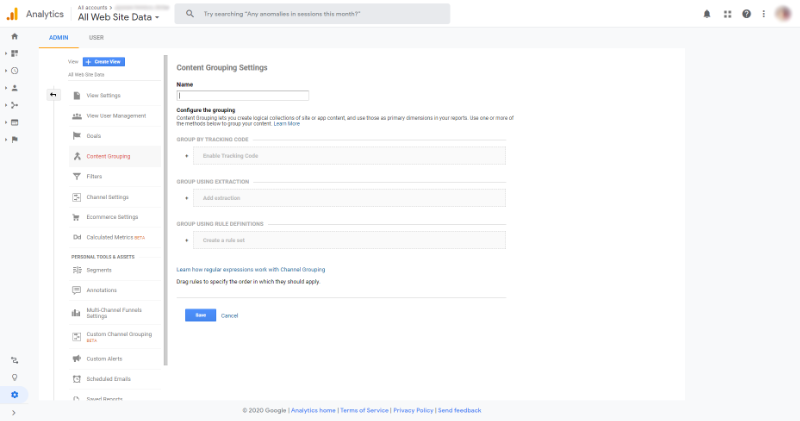
Task: Open Admin gear icon in sidebar
Action: [x=14, y=394]
